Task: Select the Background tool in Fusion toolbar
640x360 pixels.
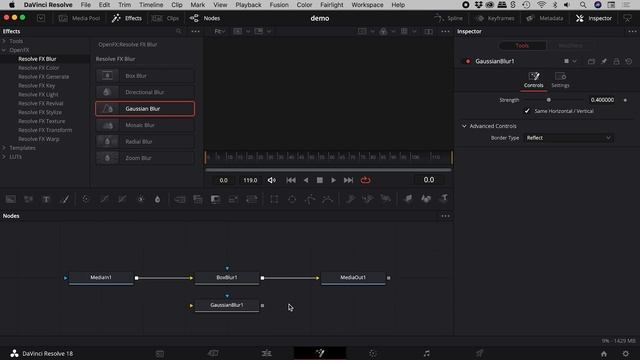Action: [x=11, y=199]
